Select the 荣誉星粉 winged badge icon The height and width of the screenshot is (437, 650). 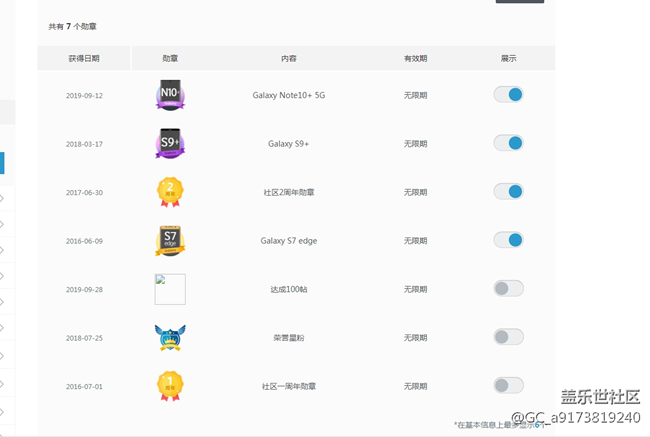(x=170, y=337)
